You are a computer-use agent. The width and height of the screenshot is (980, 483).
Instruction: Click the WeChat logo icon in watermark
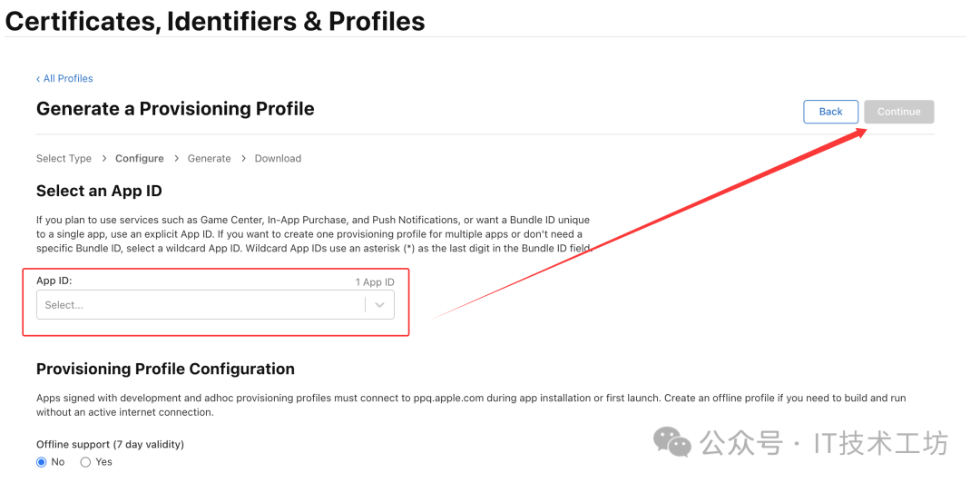point(672,443)
